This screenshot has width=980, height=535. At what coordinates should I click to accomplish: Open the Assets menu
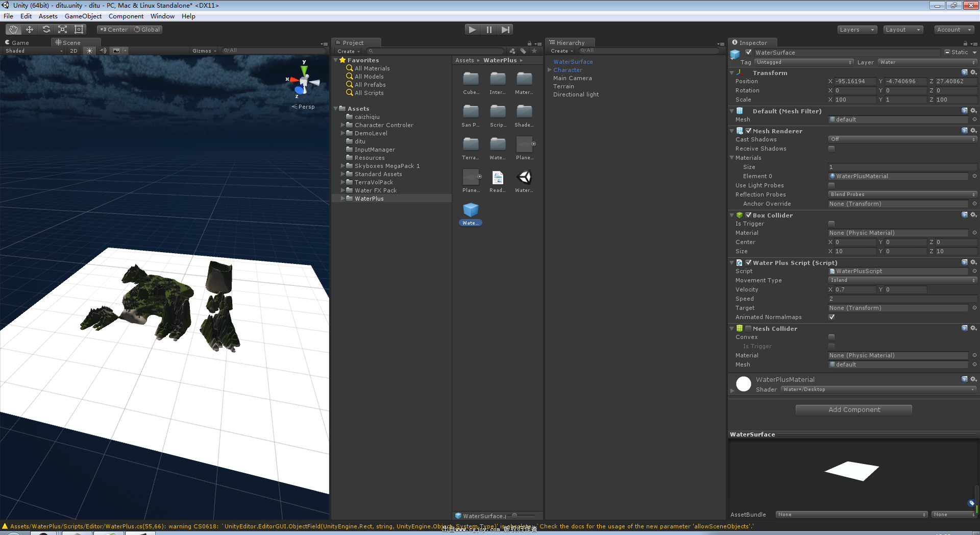pyautogui.click(x=48, y=16)
